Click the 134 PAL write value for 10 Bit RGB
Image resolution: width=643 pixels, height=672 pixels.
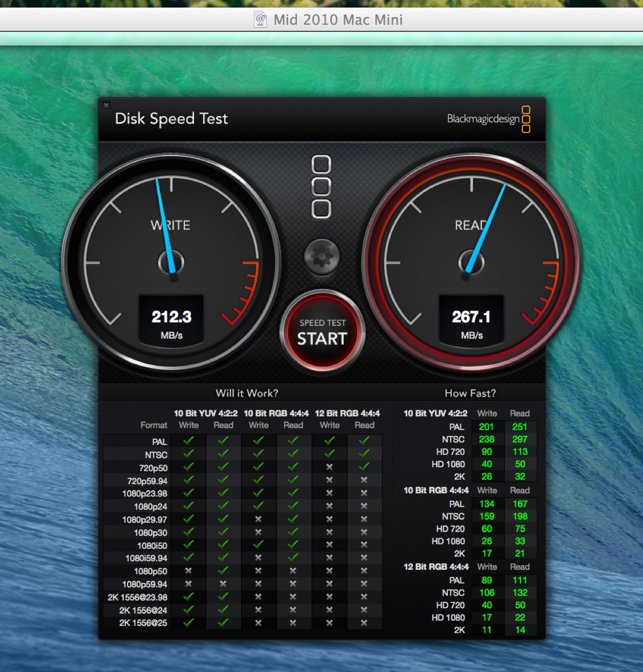tap(486, 504)
